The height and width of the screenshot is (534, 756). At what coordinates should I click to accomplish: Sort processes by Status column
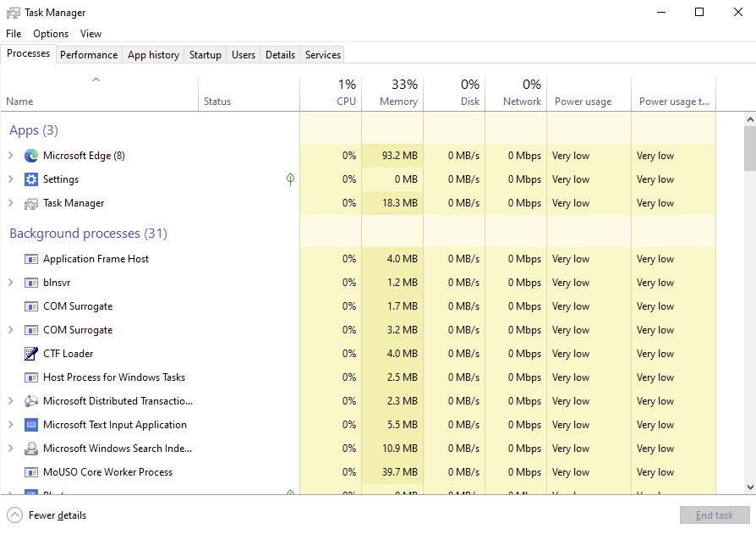[x=249, y=94]
